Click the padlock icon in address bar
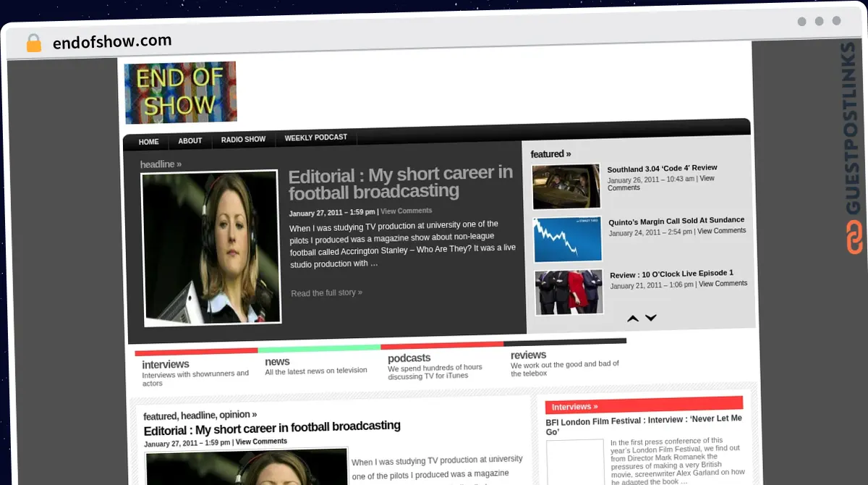The image size is (868, 485). coord(34,43)
